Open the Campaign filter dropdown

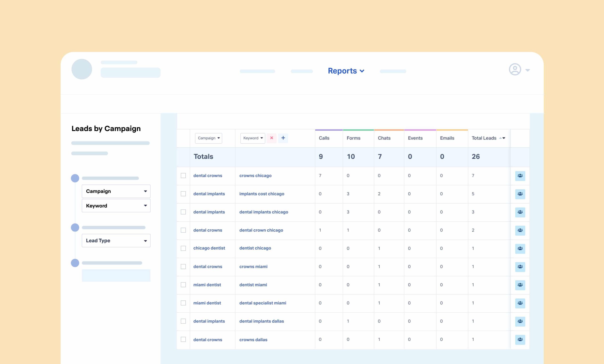(209, 138)
